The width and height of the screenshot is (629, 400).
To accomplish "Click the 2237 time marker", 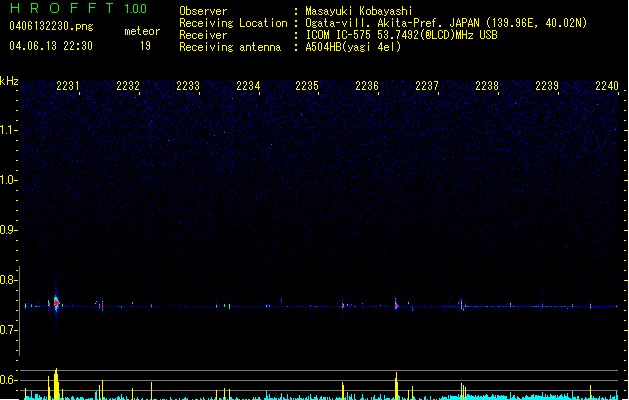I will [427, 86].
